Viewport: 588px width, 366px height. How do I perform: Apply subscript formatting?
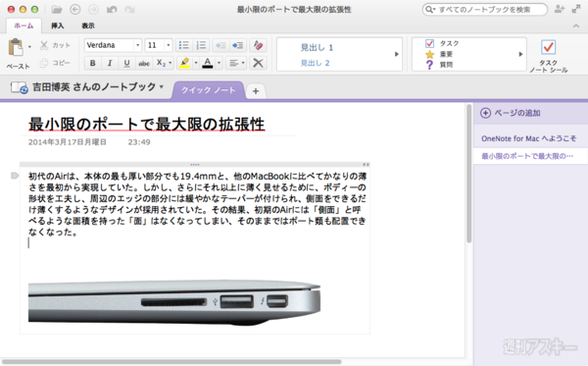click(x=161, y=63)
